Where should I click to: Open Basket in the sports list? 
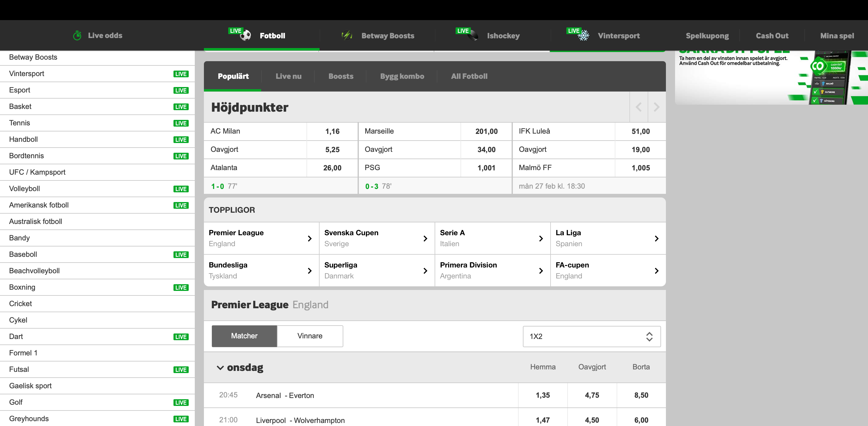pos(97,106)
